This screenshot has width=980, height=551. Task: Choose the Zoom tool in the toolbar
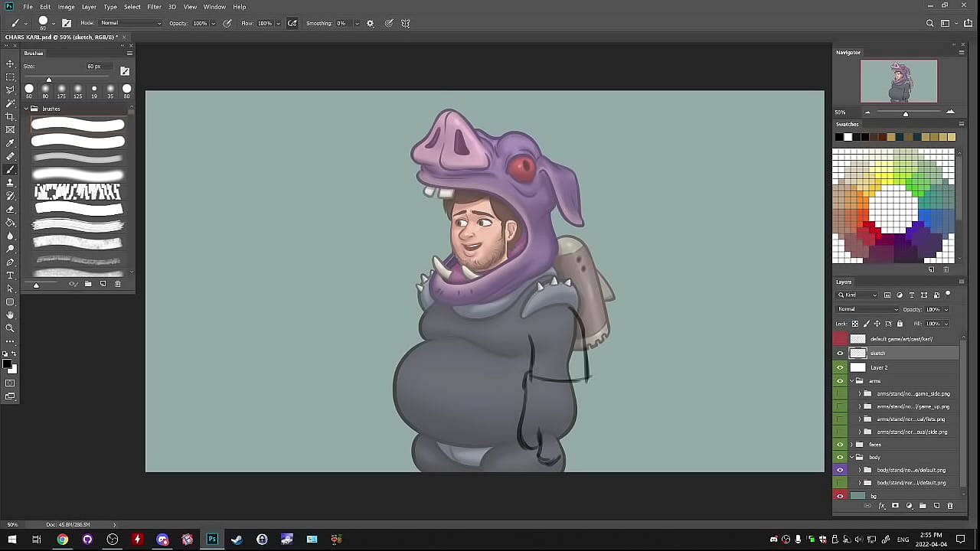pyautogui.click(x=10, y=328)
